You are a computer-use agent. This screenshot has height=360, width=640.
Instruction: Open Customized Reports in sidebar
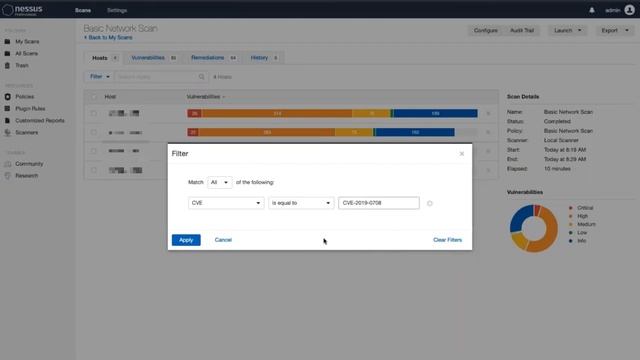pyautogui.click(x=40, y=120)
